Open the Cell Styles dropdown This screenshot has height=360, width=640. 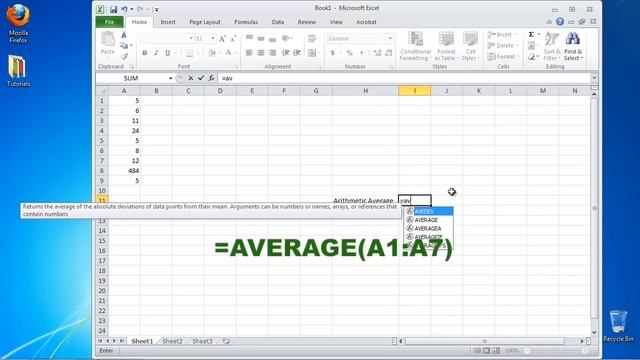[x=470, y=46]
